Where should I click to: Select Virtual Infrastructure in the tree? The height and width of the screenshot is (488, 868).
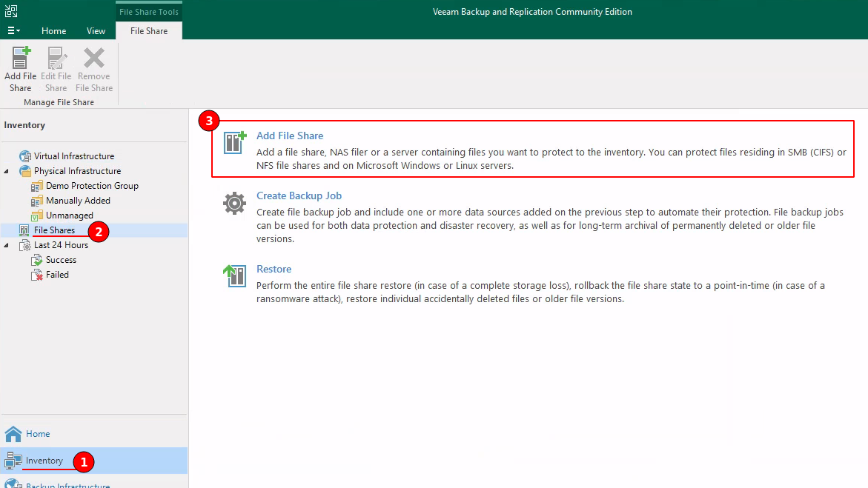[74, 156]
